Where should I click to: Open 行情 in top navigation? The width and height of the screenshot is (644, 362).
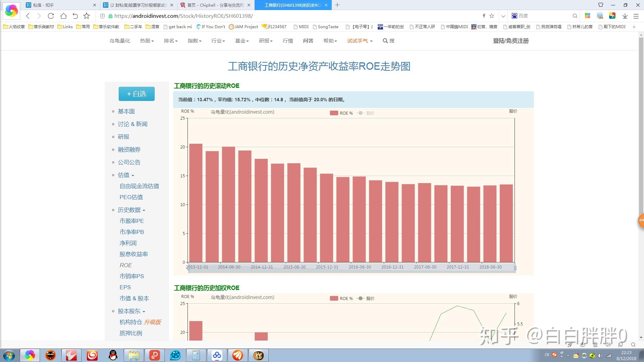pos(288,41)
